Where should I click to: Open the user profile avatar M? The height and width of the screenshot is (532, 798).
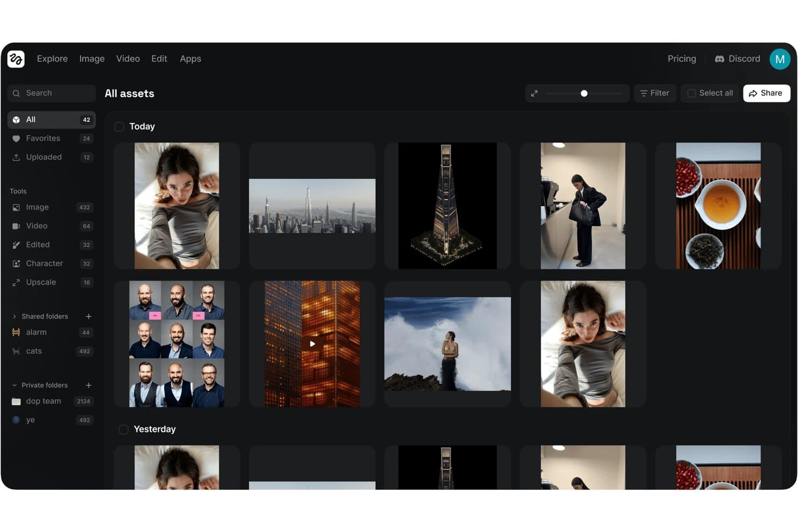pyautogui.click(x=780, y=59)
